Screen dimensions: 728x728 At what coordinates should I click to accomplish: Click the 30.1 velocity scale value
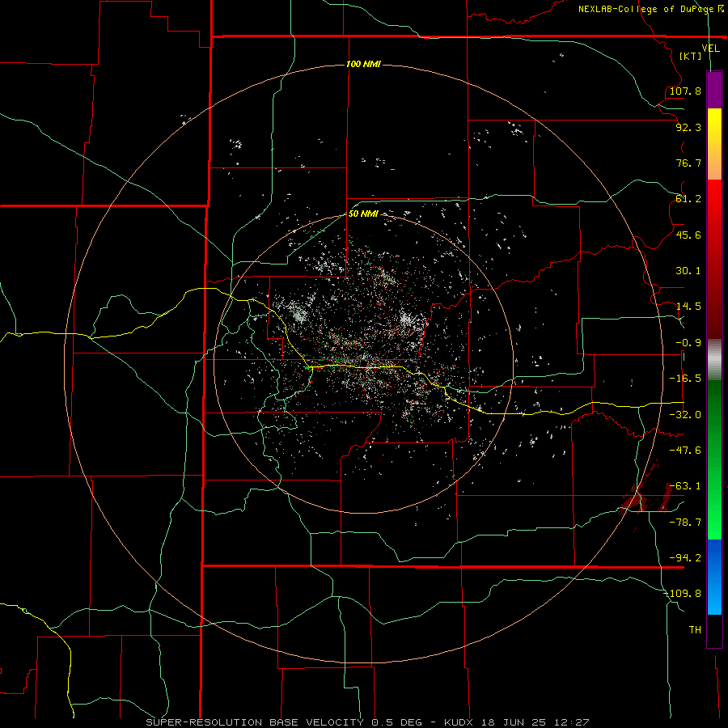[688, 271]
